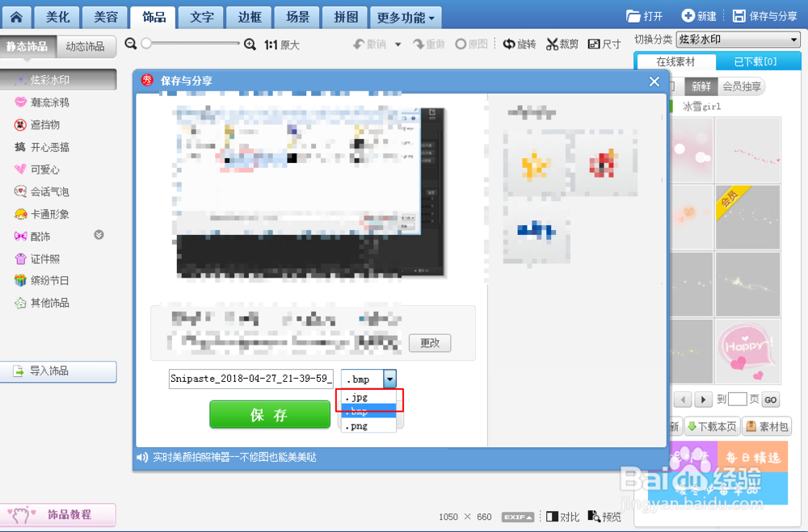Viewport: 808px width, 532px height.
Task: Select 缤纷节日 category
Action: tap(42, 281)
